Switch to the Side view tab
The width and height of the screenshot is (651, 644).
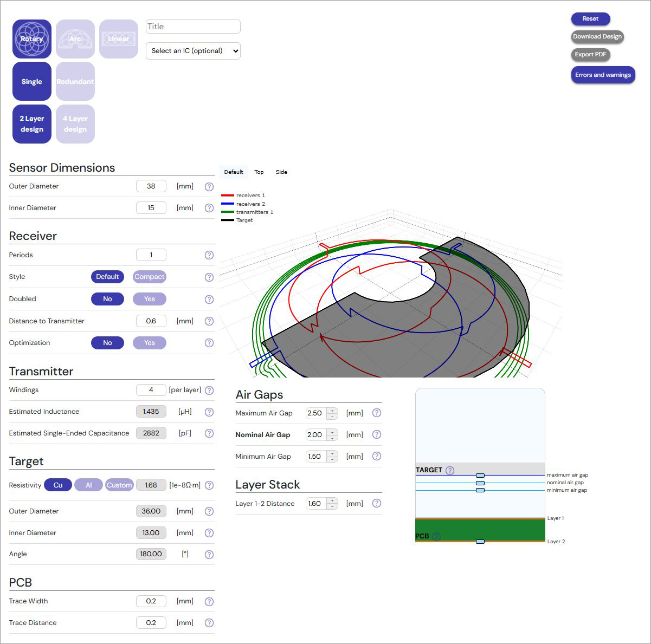pos(281,172)
